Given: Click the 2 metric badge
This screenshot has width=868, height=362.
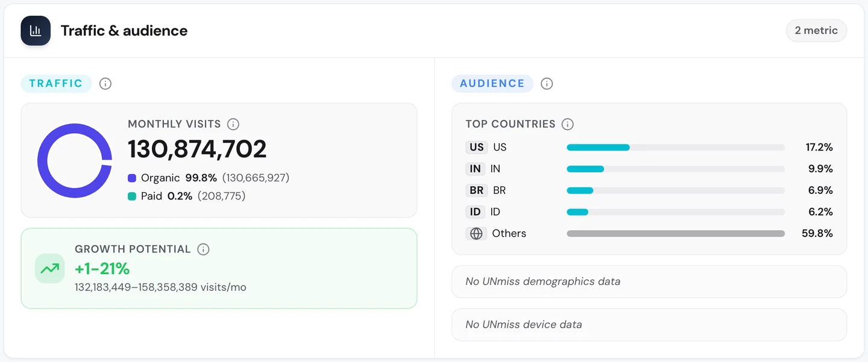Looking at the screenshot, I should click(x=816, y=31).
